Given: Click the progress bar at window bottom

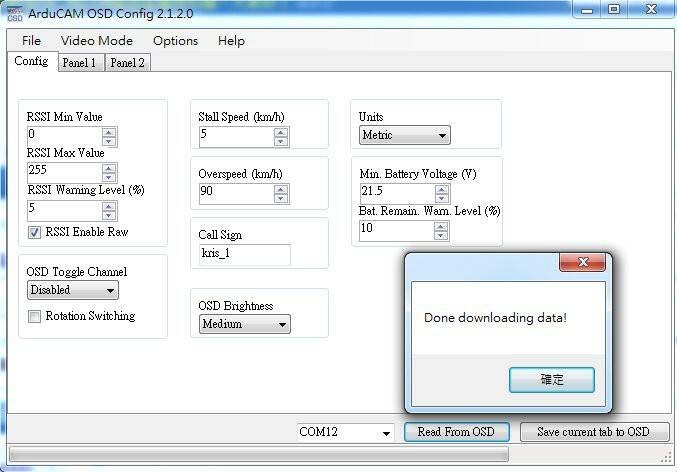Looking at the screenshot, I should click(x=259, y=454).
